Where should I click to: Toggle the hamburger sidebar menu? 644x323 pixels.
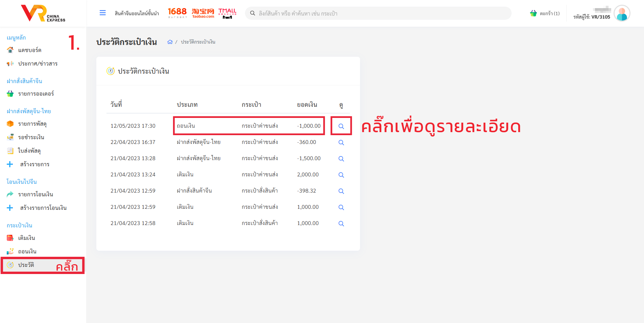click(x=102, y=13)
